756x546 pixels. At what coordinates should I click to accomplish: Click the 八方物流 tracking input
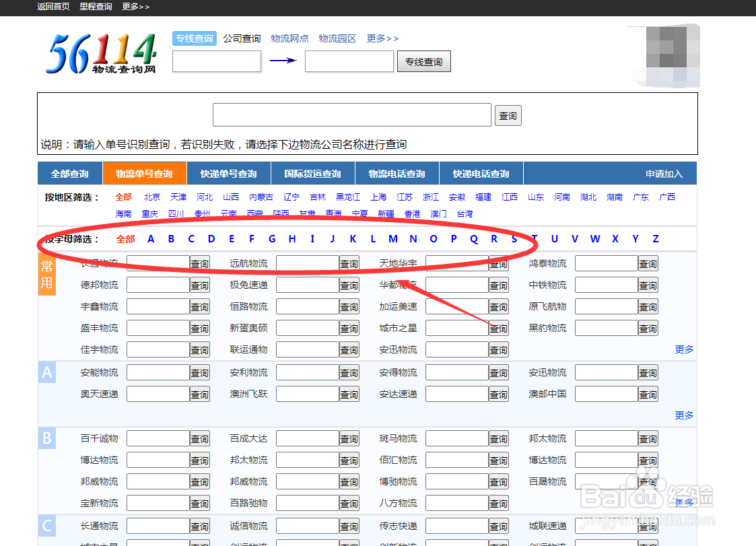click(x=457, y=503)
